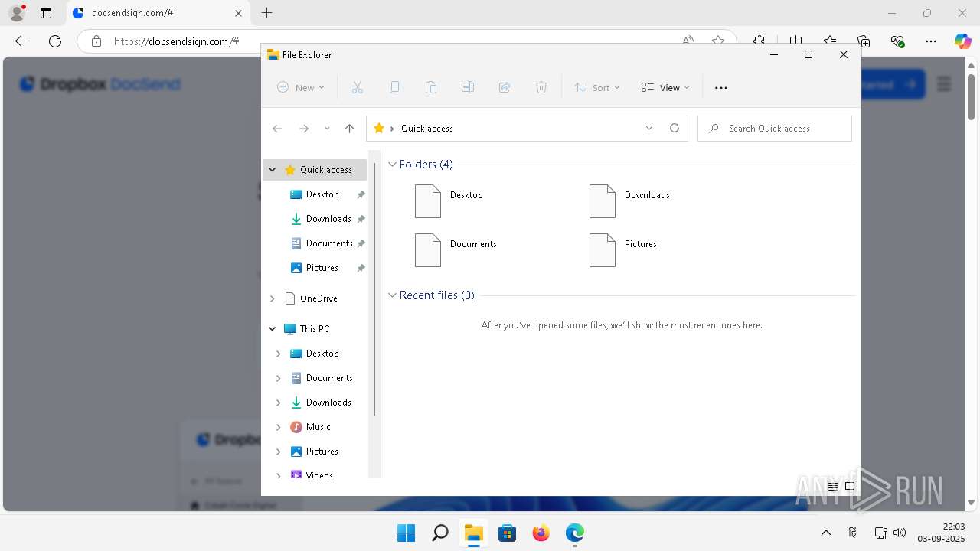Expand the OneDrive tree node
This screenshot has height=551, width=980.
(x=272, y=298)
